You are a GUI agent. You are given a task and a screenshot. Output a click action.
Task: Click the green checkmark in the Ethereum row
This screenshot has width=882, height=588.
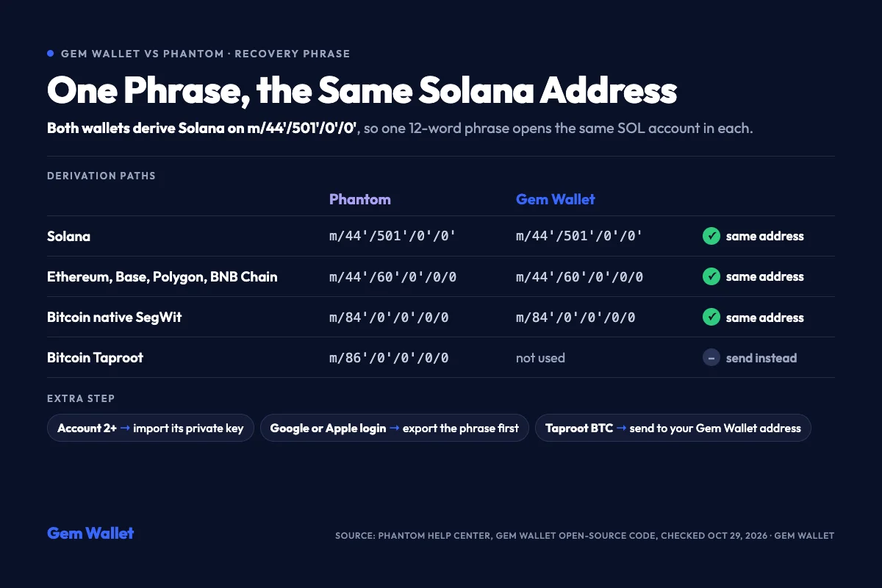[711, 276]
